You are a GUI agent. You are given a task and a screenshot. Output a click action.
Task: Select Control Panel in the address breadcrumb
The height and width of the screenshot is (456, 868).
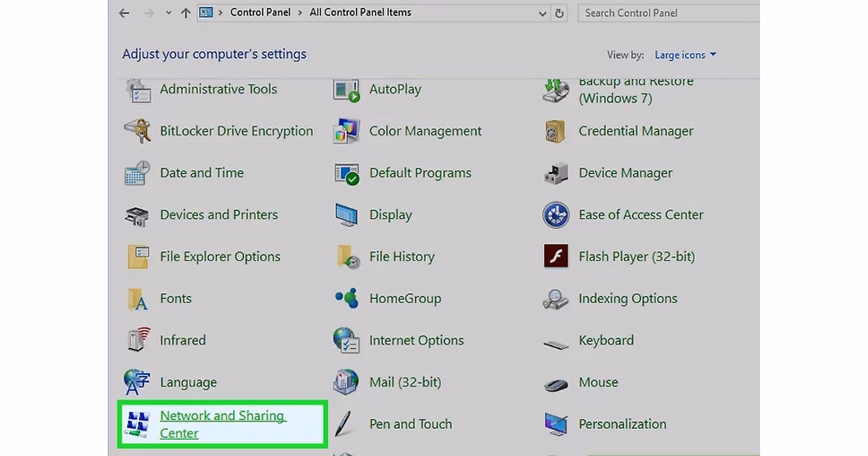(260, 12)
